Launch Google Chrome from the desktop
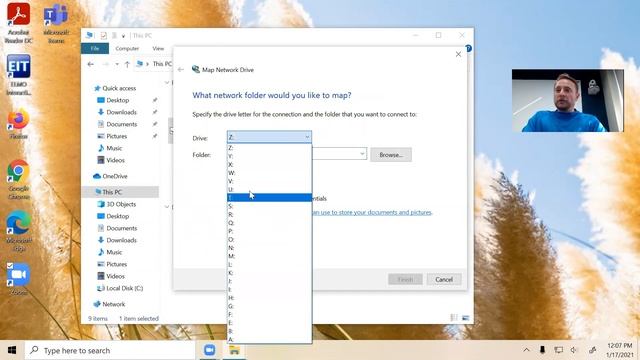The width and height of the screenshot is (640, 360). click(18, 180)
